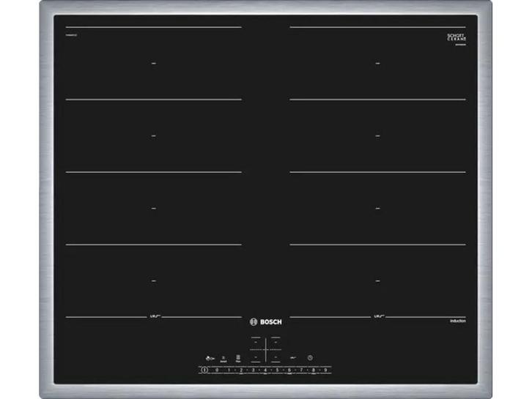Set power level 4 on the slider
Screen dimensions: 532x399
point(265,370)
